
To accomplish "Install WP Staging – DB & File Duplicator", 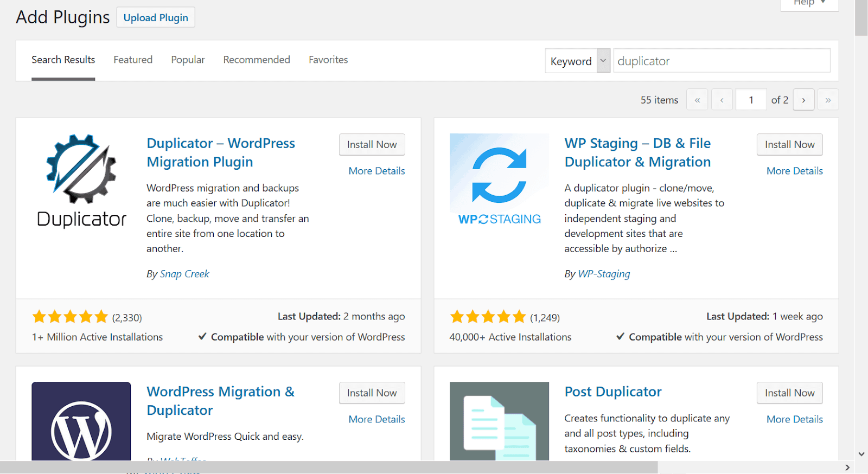I will pos(790,144).
